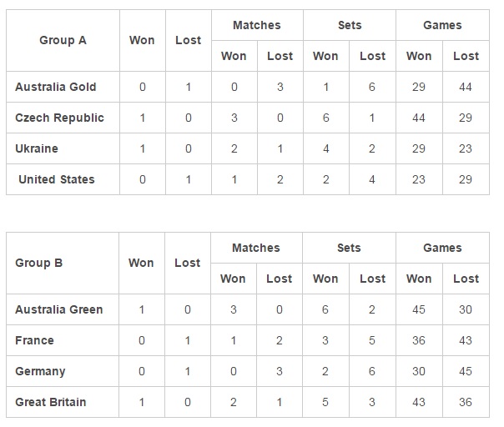The image size is (504, 427).
Task: Select the Australia Green team name
Action: click(59, 309)
